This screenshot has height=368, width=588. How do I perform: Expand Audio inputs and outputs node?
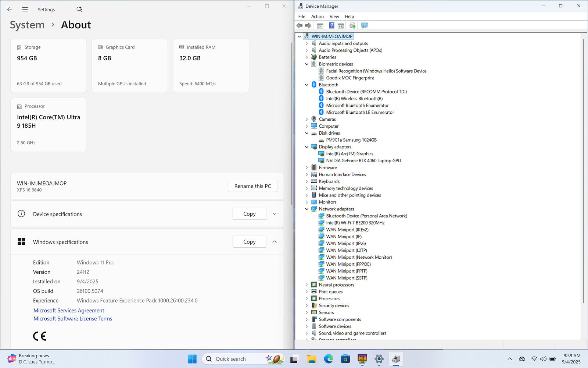(x=307, y=43)
